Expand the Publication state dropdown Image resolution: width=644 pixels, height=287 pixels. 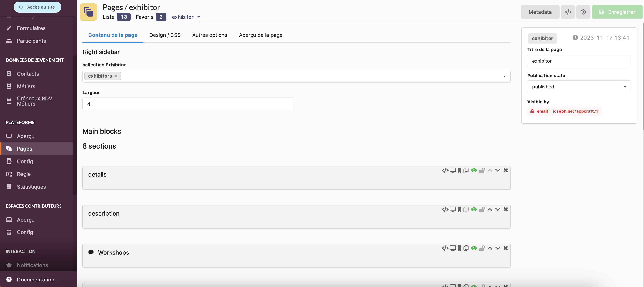coord(579,87)
